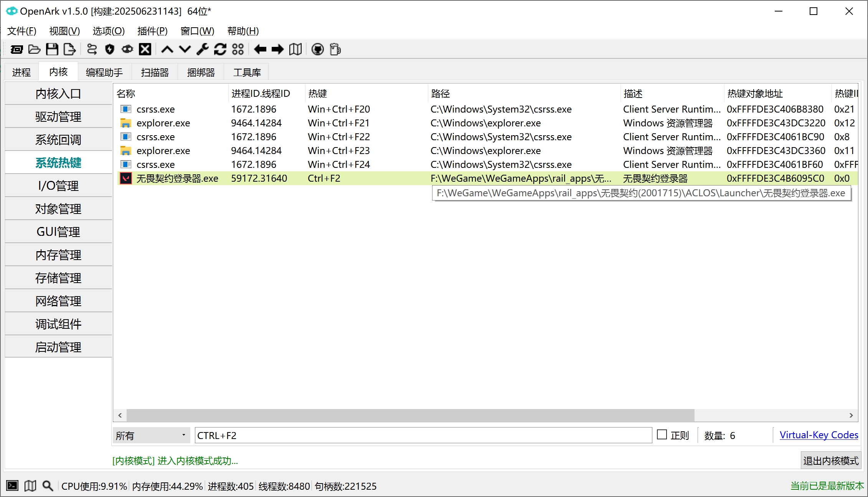868x497 pixels.
Task: Select the 系统热键 sidebar section
Action: click(x=58, y=162)
